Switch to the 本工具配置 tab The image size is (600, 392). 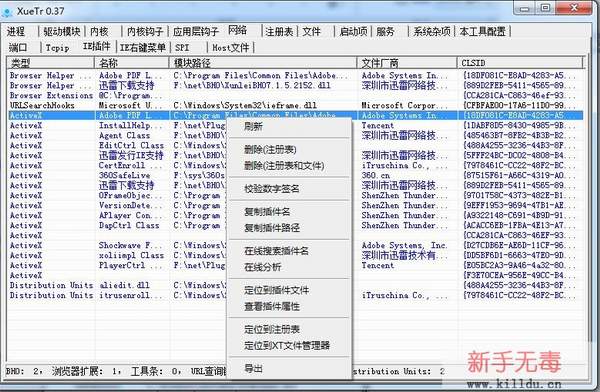coord(483,31)
